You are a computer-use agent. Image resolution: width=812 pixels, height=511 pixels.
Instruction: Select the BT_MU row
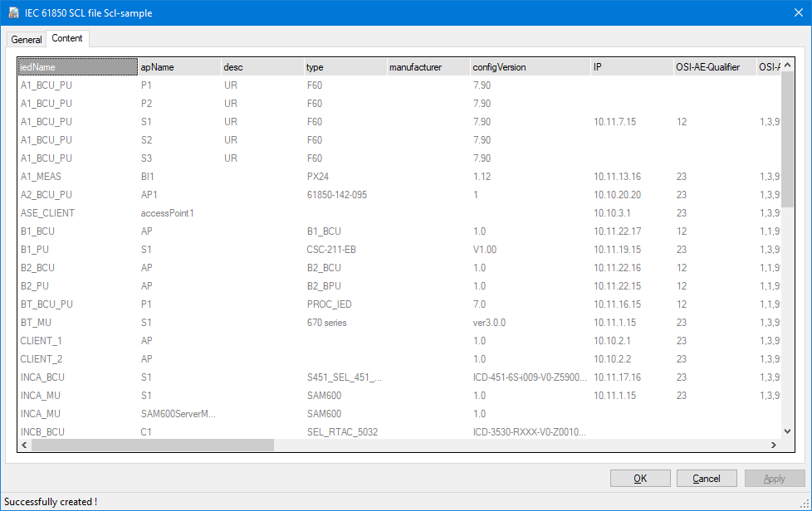[x=39, y=323]
